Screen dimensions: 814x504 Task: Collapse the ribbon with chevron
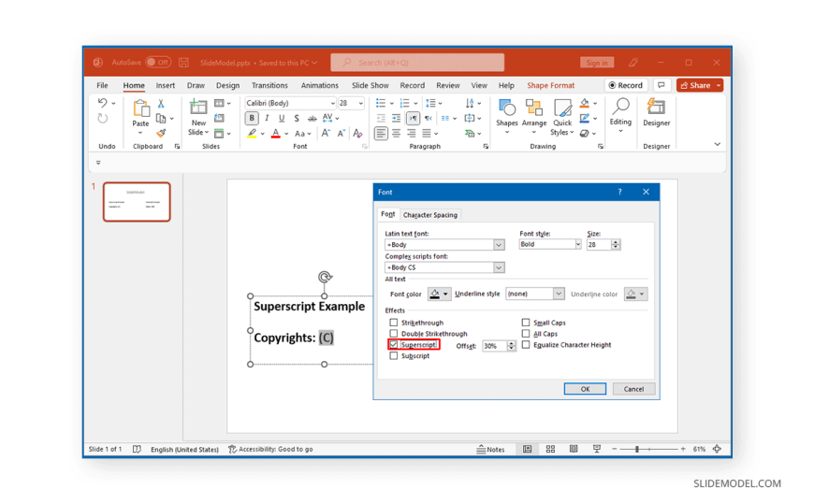(717, 144)
